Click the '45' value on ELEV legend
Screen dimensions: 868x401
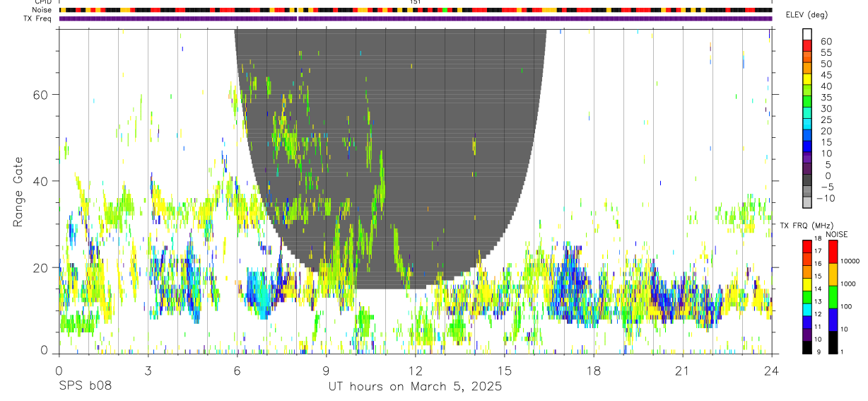[826, 76]
